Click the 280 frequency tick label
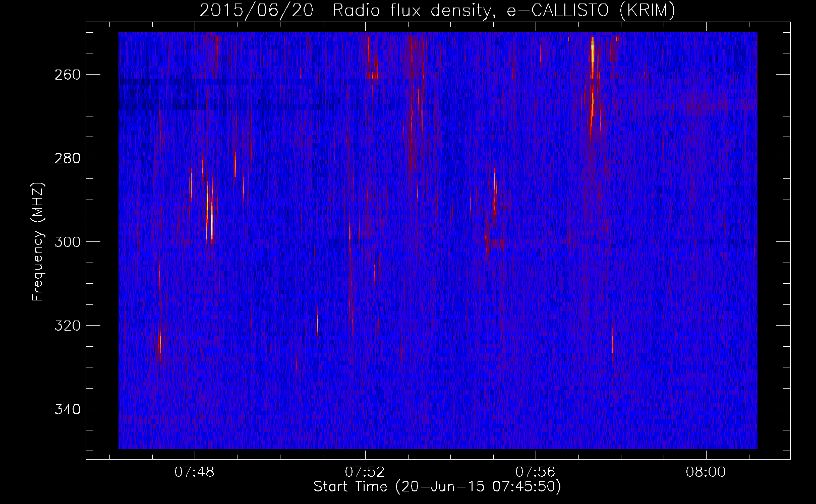 (67, 158)
